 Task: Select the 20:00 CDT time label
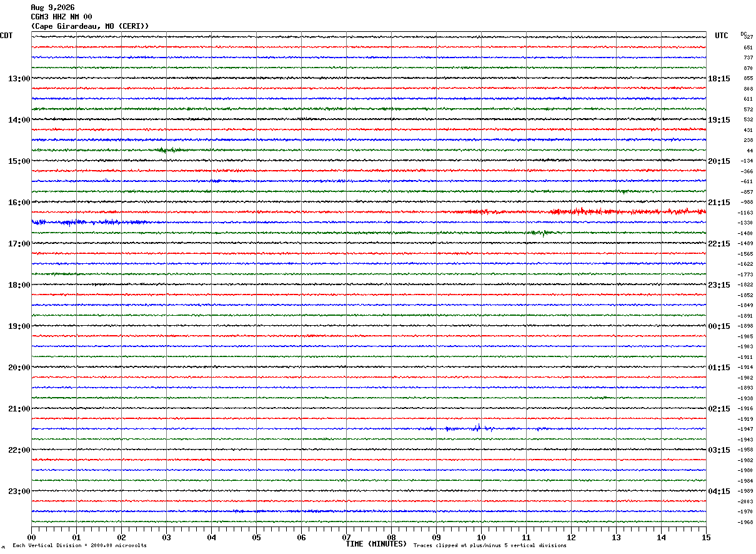pyautogui.click(x=19, y=368)
